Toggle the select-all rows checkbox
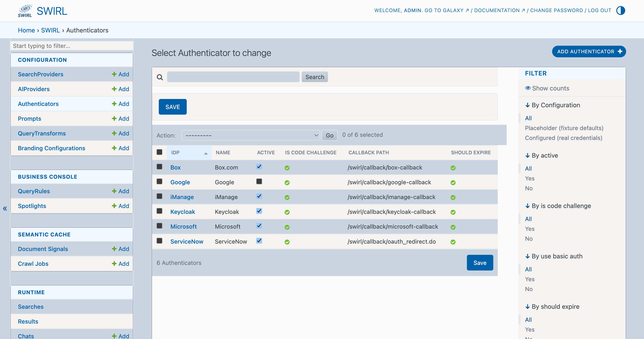Viewport: 644px width, 339px height. click(x=159, y=152)
